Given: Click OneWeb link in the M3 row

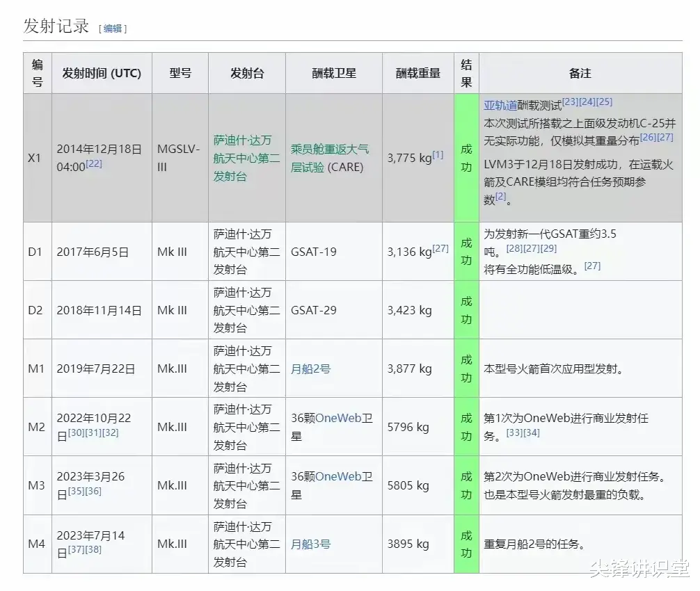Looking at the screenshot, I should [338, 476].
